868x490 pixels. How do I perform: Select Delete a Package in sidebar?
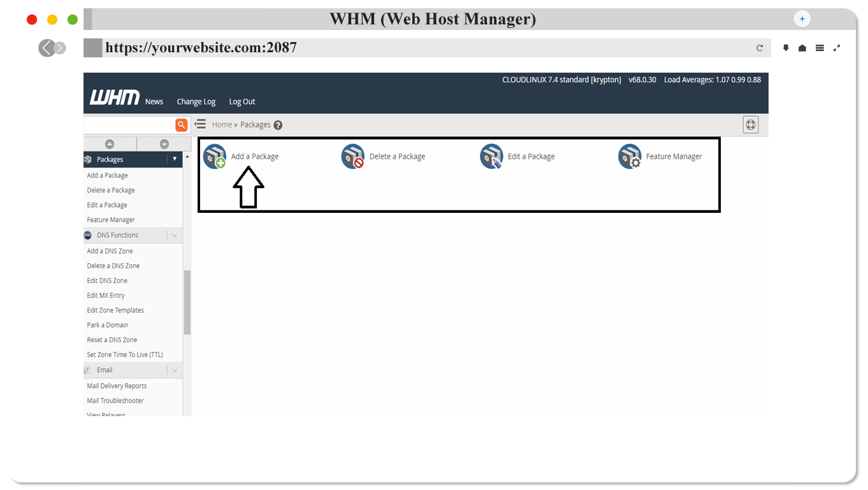(111, 190)
